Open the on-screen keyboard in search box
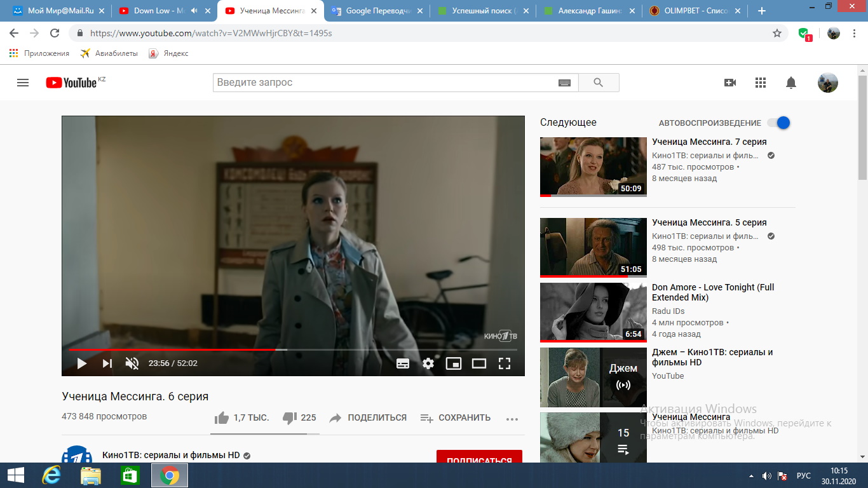The height and width of the screenshot is (488, 868). [x=565, y=83]
